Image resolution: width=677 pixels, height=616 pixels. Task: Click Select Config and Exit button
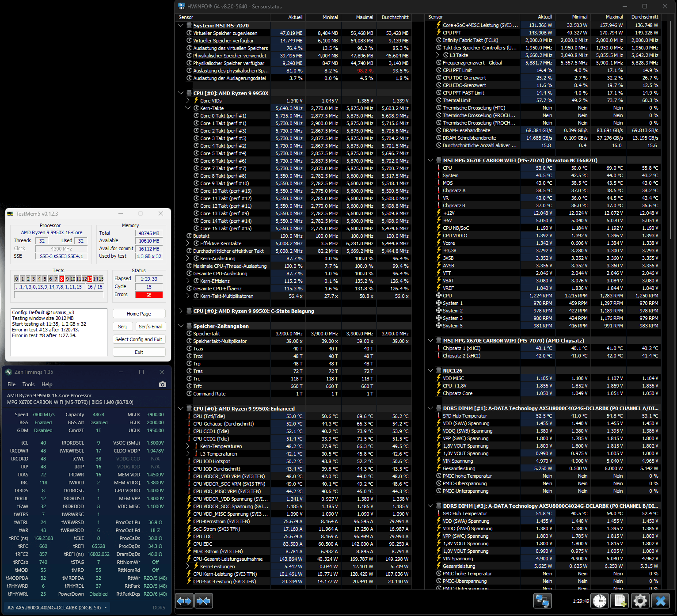click(x=139, y=339)
